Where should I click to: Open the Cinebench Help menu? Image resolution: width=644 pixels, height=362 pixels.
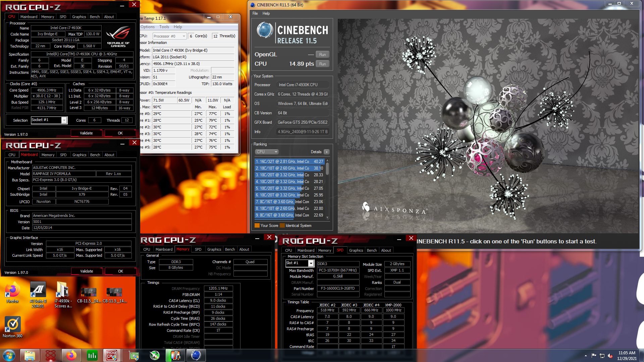pyautogui.click(x=266, y=13)
